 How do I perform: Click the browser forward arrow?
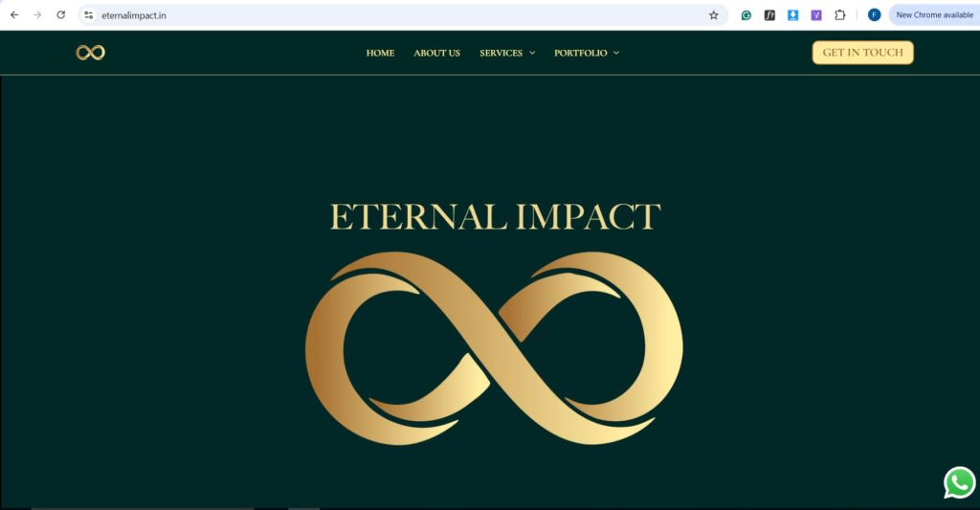coord(37,15)
